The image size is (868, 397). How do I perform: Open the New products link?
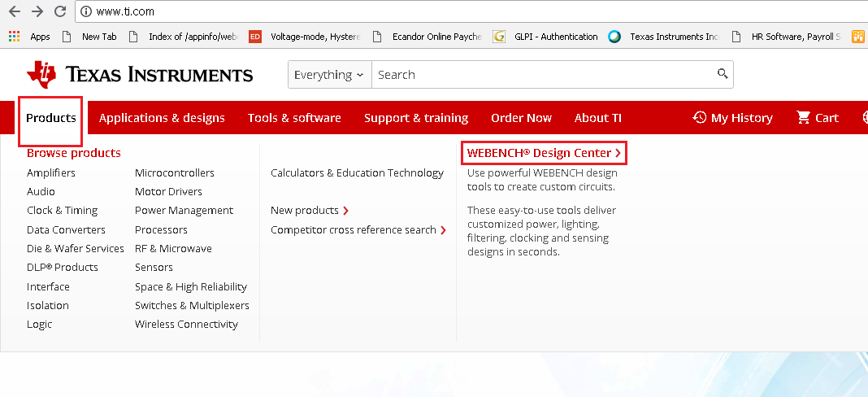(310, 210)
